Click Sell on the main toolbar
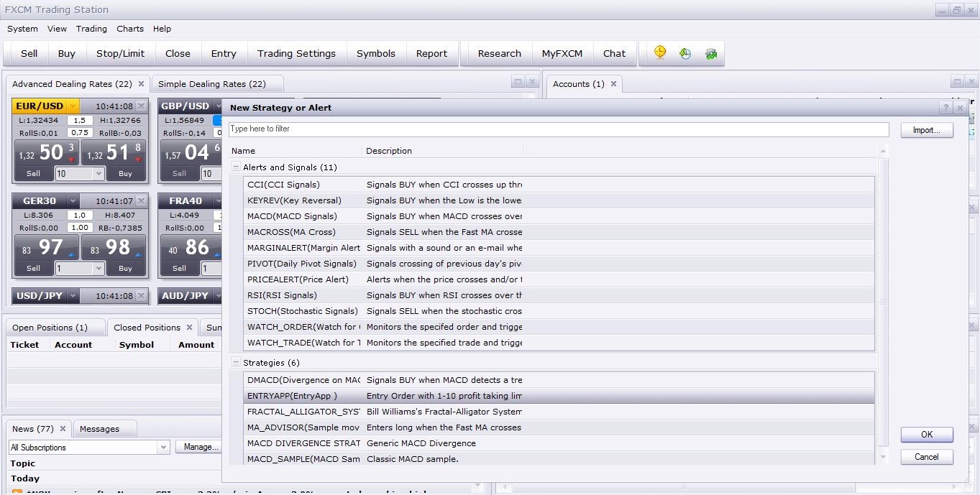 click(x=28, y=52)
